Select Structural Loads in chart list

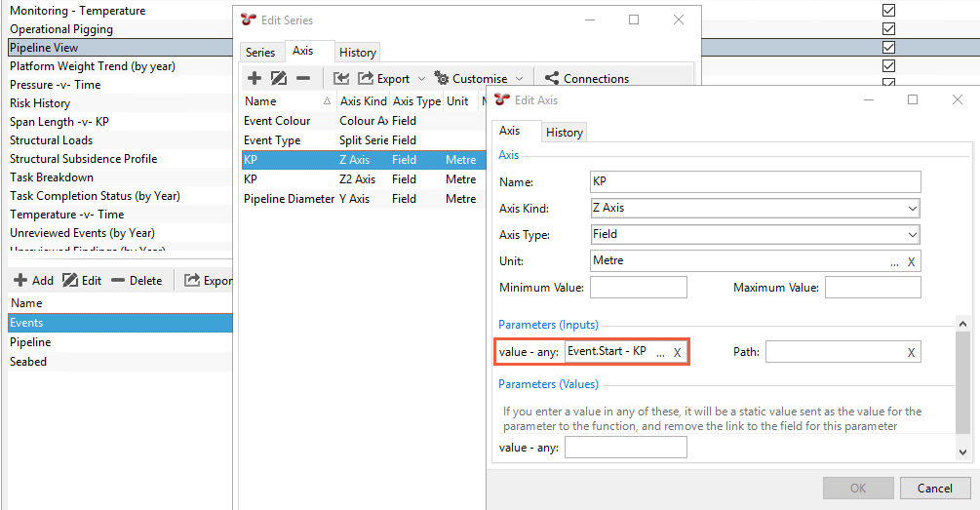coord(120,140)
